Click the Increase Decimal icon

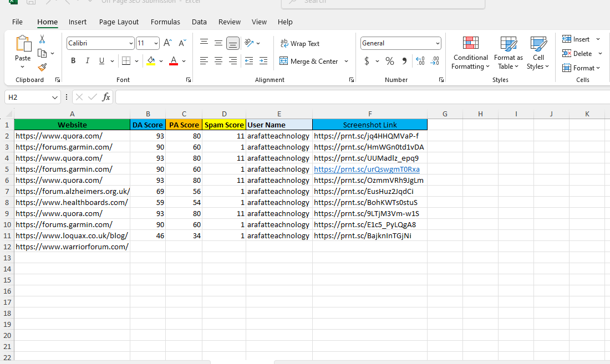point(420,61)
